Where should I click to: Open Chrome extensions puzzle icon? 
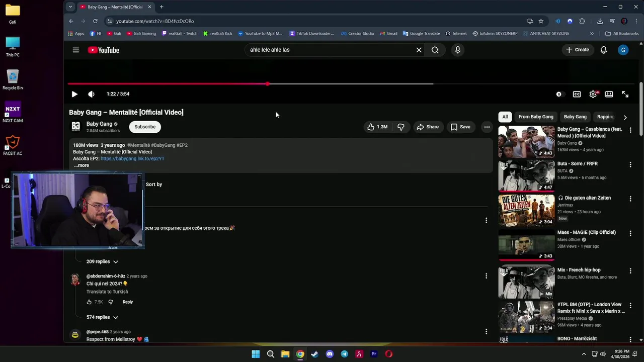coord(582,21)
